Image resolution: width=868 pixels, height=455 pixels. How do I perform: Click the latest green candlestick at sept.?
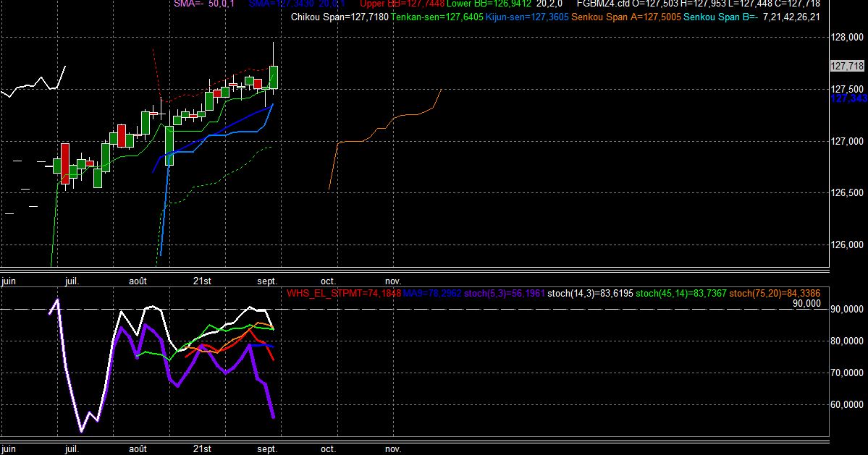click(274, 77)
